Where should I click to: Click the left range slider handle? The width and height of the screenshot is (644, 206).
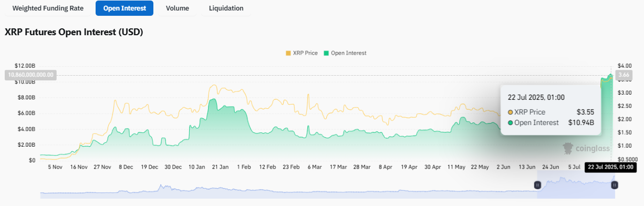click(537, 185)
